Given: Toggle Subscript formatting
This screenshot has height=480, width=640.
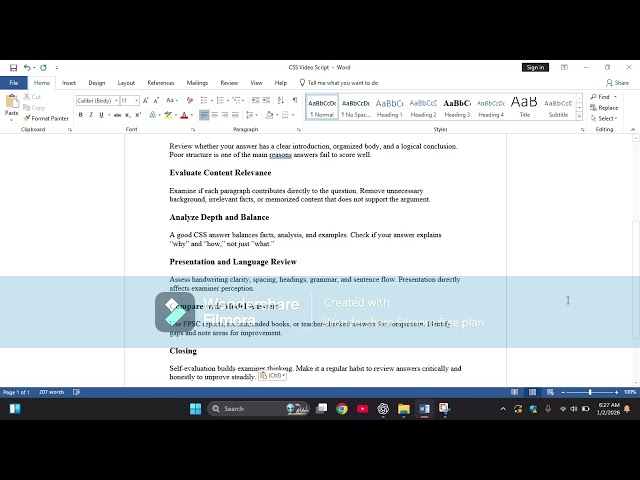Looking at the screenshot, I should click(128, 115).
